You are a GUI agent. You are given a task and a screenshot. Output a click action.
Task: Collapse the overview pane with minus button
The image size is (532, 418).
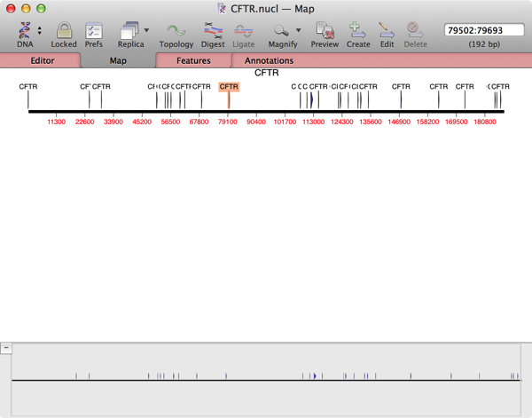(5, 348)
